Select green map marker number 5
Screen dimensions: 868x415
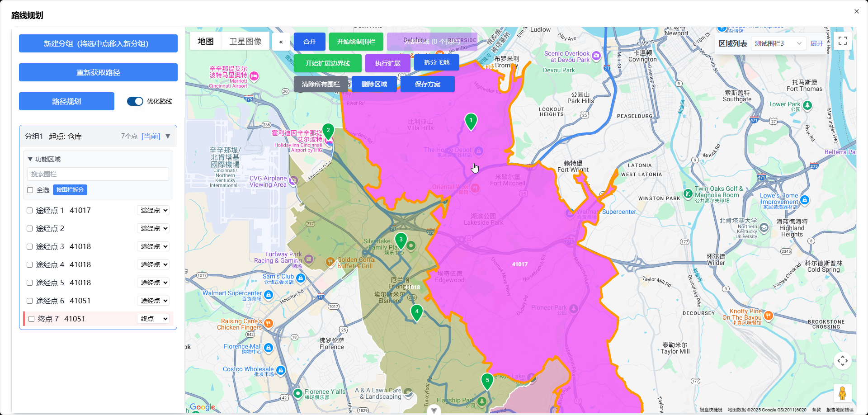(487, 381)
